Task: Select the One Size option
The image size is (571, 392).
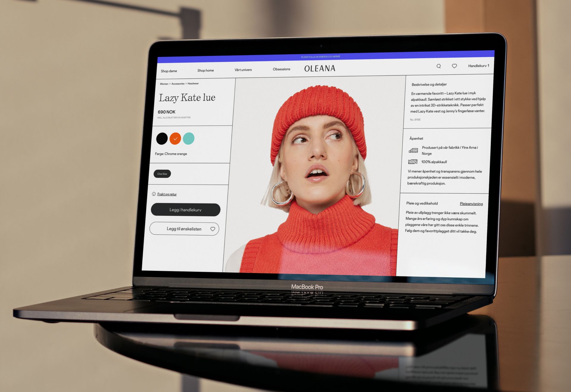Action: click(x=162, y=174)
